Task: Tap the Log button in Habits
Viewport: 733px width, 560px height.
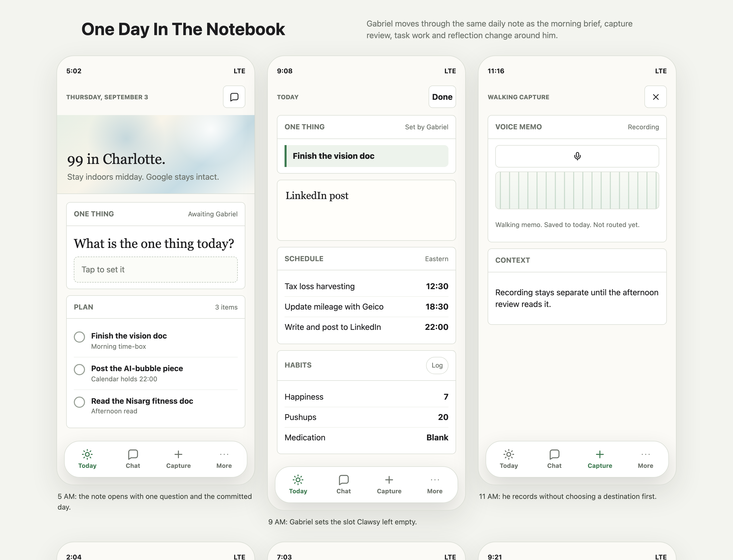Action: pyautogui.click(x=437, y=365)
